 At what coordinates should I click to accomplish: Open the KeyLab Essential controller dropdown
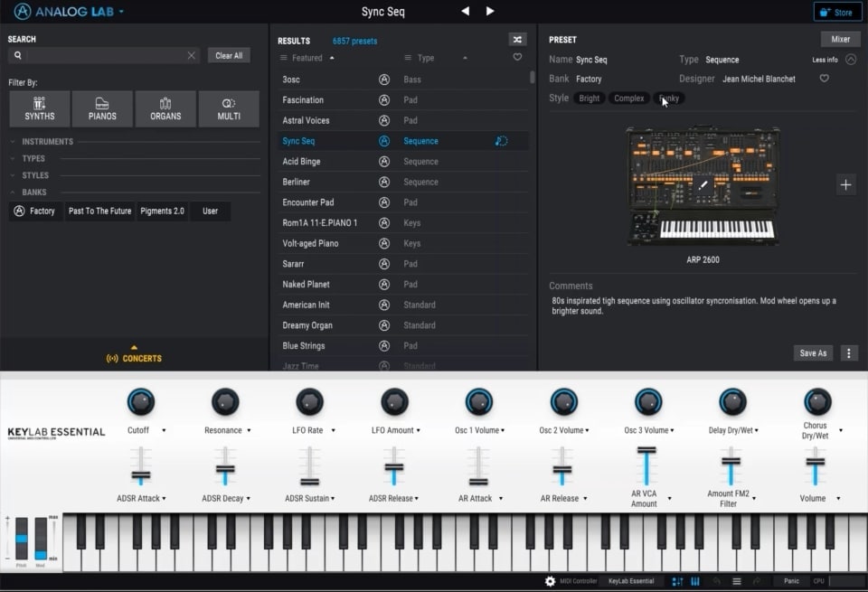point(630,581)
